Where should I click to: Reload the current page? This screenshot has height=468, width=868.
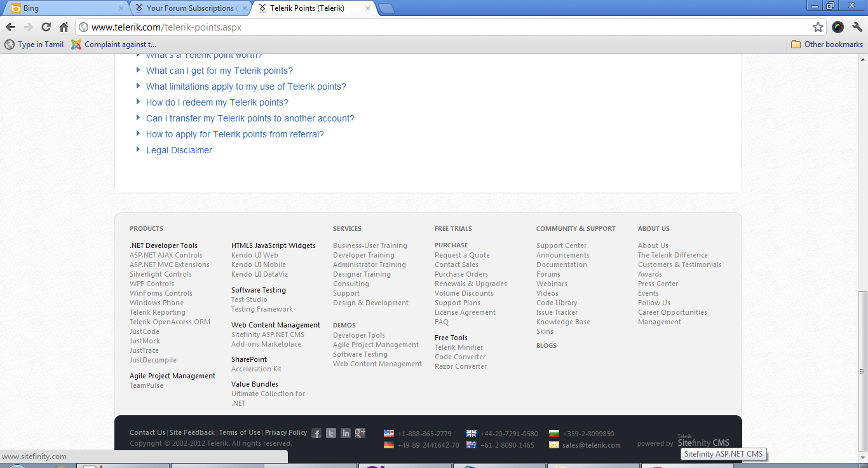(46, 27)
